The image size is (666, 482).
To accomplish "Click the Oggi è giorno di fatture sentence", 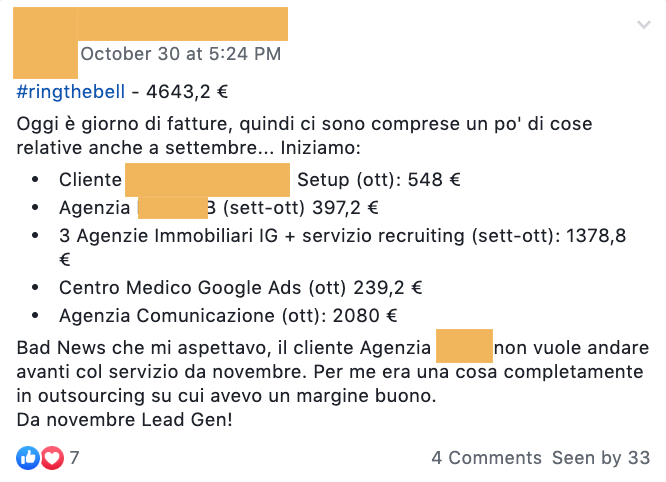I will point(304,136).
